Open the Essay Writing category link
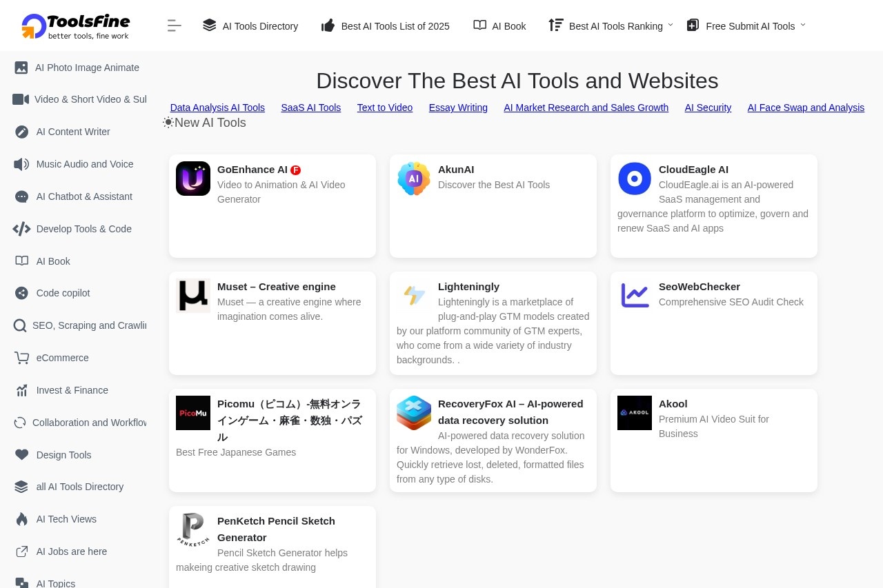The image size is (883, 588). click(458, 108)
